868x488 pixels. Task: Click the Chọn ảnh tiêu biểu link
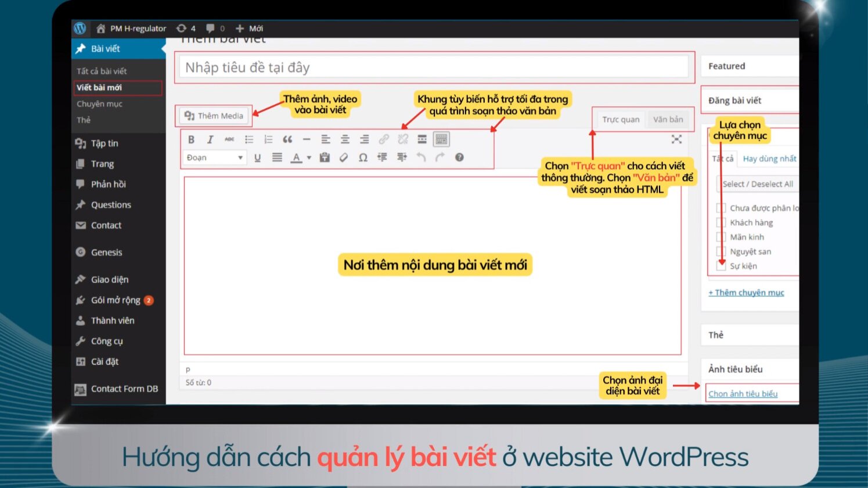(x=743, y=393)
